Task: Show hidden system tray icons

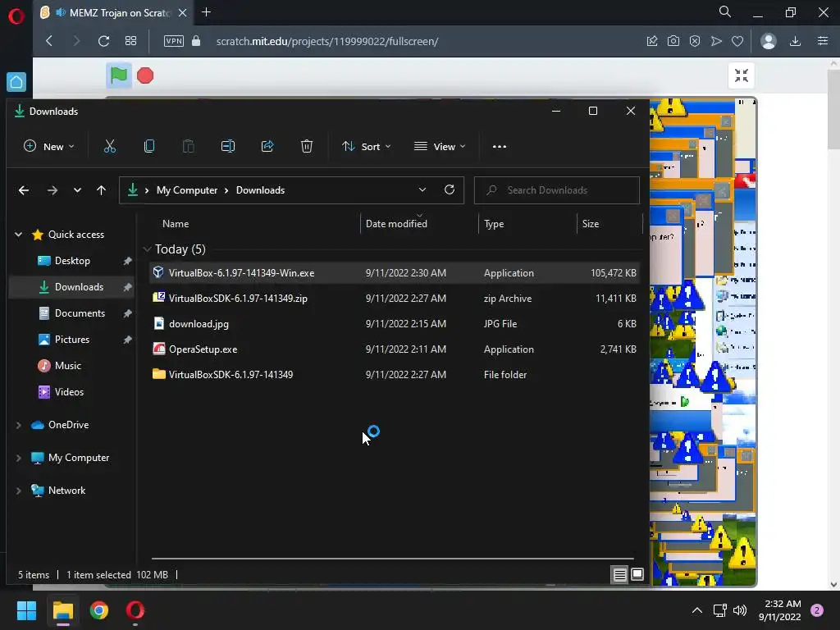Action: point(697,610)
